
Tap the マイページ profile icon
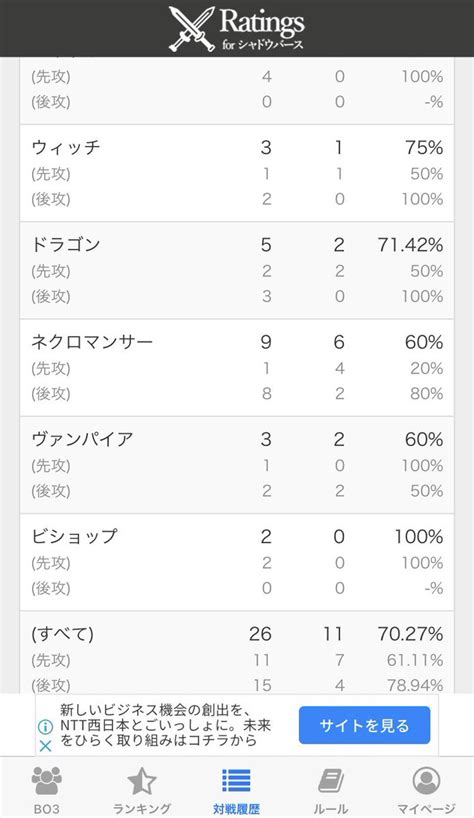[426, 780]
